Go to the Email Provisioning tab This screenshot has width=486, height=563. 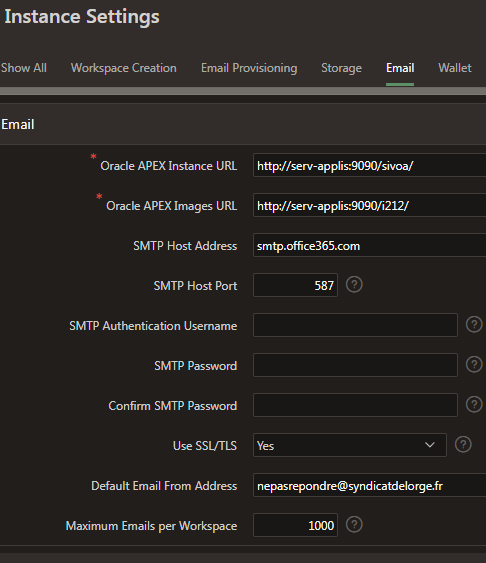pos(249,68)
